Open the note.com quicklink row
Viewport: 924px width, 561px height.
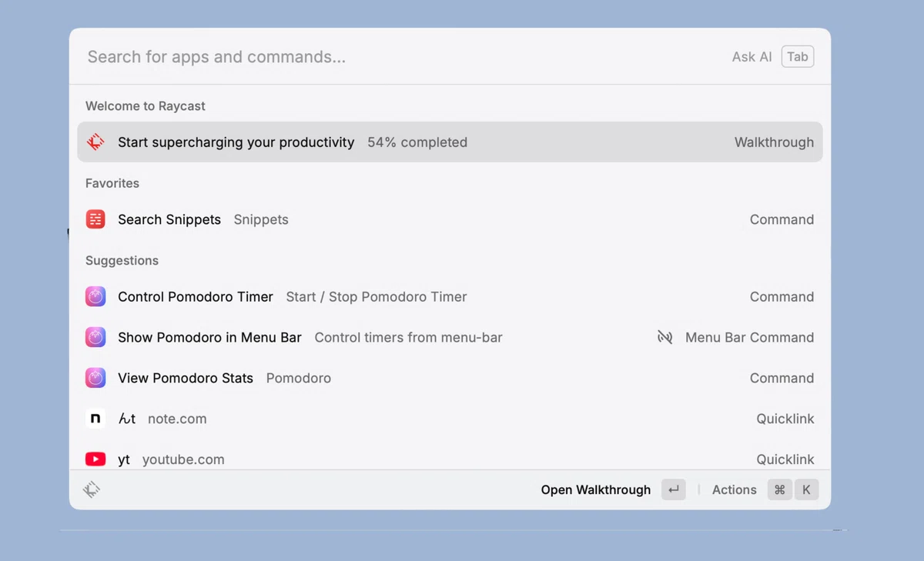(450, 419)
